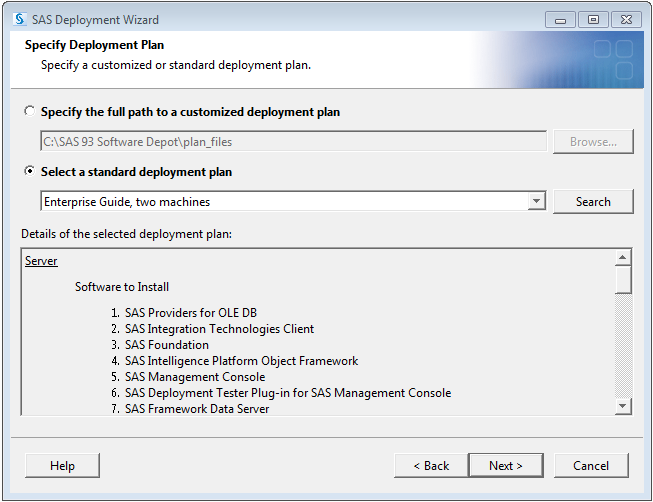Choose the standard deployment plan radio option

tap(30, 172)
